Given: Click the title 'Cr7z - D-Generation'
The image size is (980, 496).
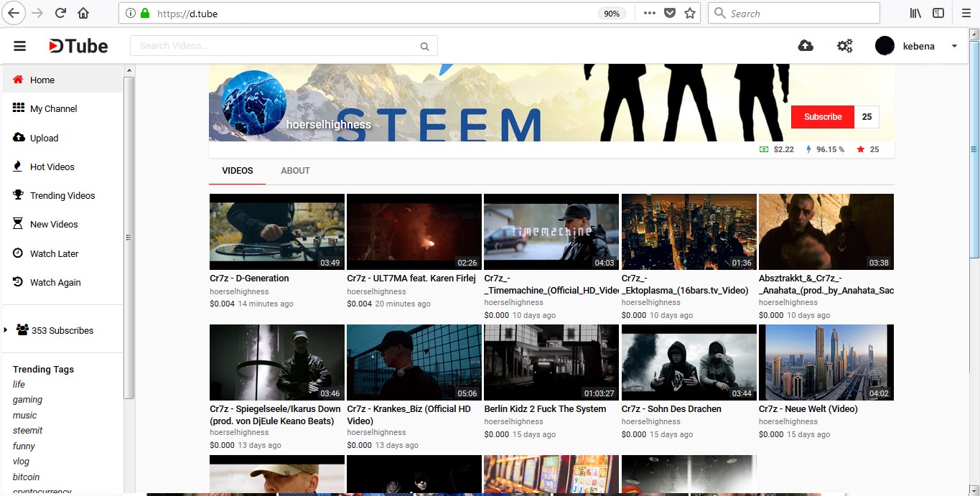Looking at the screenshot, I should (x=249, y=279).
